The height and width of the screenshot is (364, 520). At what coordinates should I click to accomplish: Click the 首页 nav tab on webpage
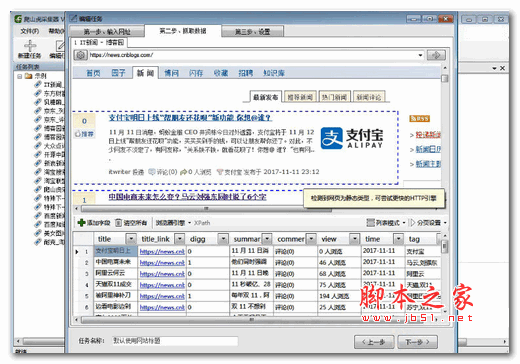point(93,73)
